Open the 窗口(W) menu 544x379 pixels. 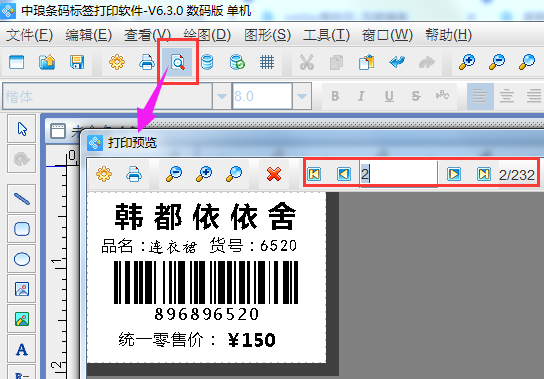coord(387,35)
